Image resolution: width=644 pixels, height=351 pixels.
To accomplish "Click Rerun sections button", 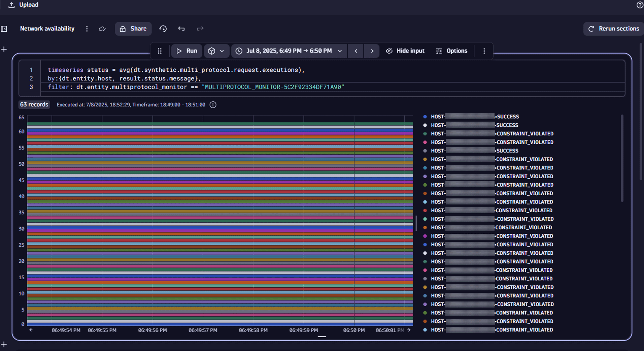I will pyautogui.click(x=613, y=29).
